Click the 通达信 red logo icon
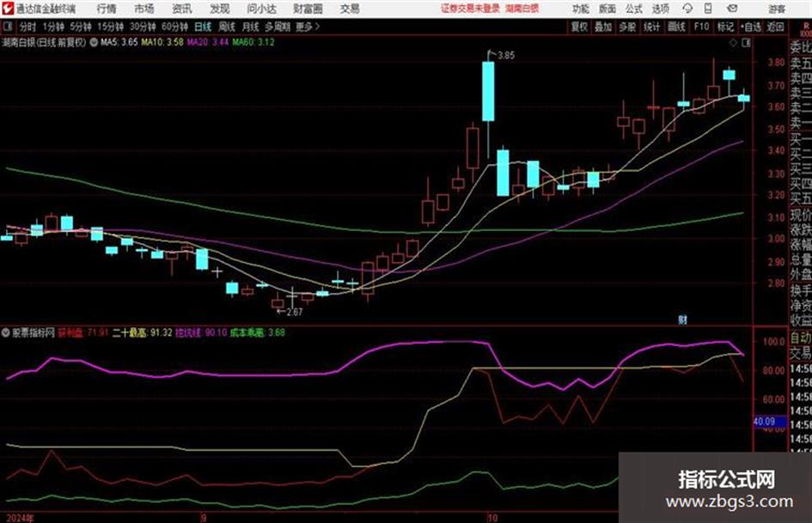812x523 pixels. [x=9, y=9]
